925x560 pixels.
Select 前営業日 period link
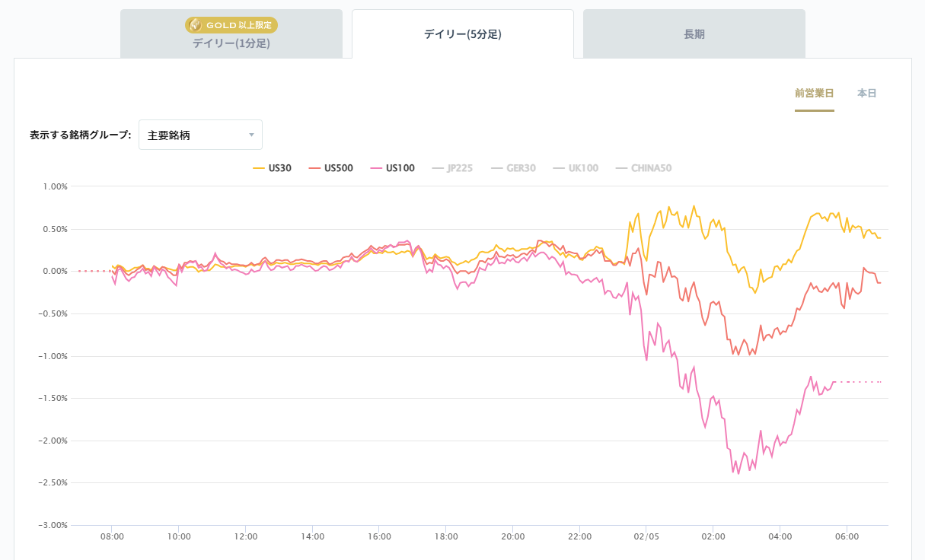814,93
